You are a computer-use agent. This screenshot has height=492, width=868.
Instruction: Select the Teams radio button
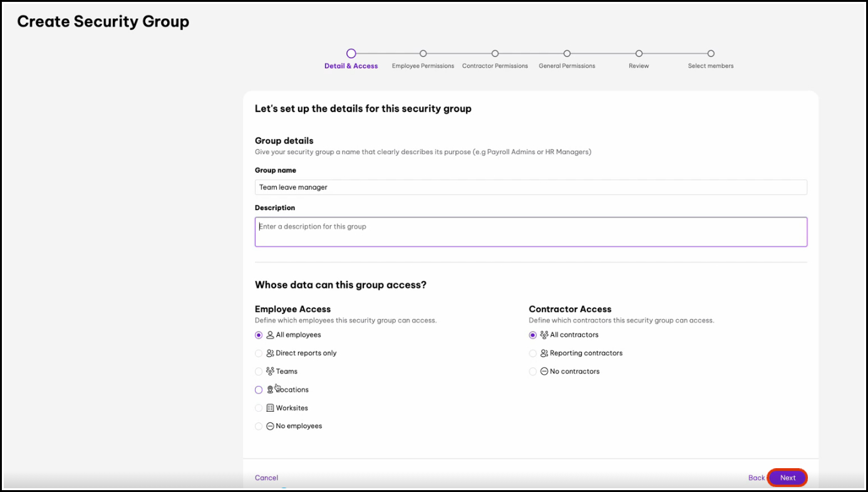(x=259, y=372)
